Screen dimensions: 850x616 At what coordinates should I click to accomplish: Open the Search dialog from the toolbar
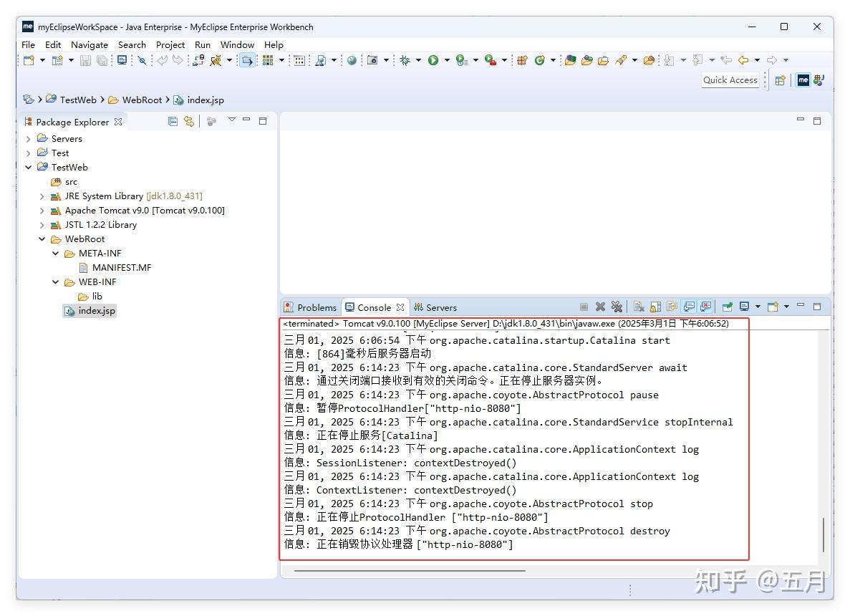[x=142, y=60]
